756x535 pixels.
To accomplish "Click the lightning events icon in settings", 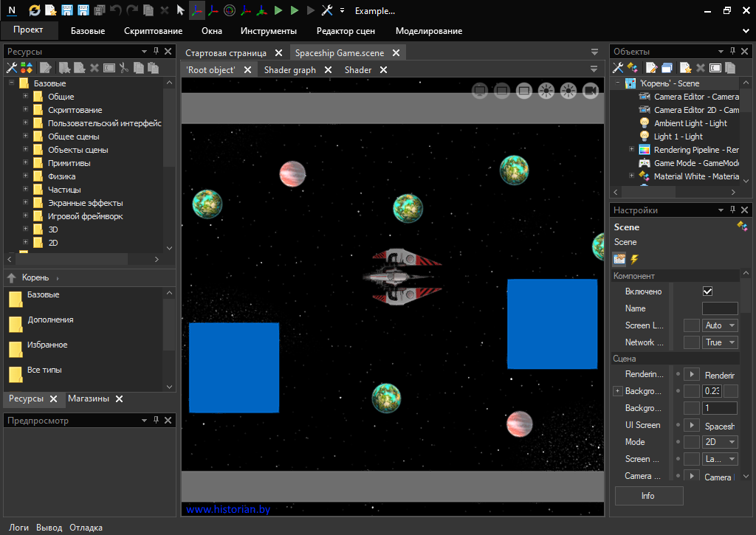I will coord(633,259).
